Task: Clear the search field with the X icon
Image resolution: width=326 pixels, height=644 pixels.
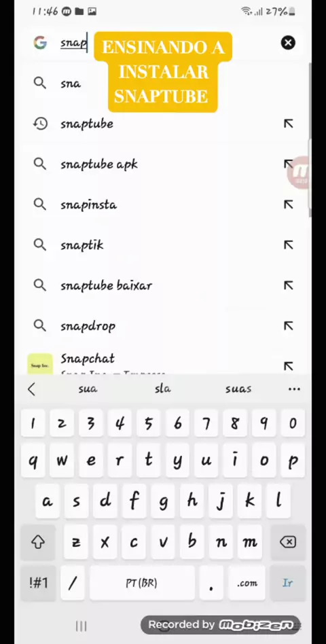Action: 288,43
